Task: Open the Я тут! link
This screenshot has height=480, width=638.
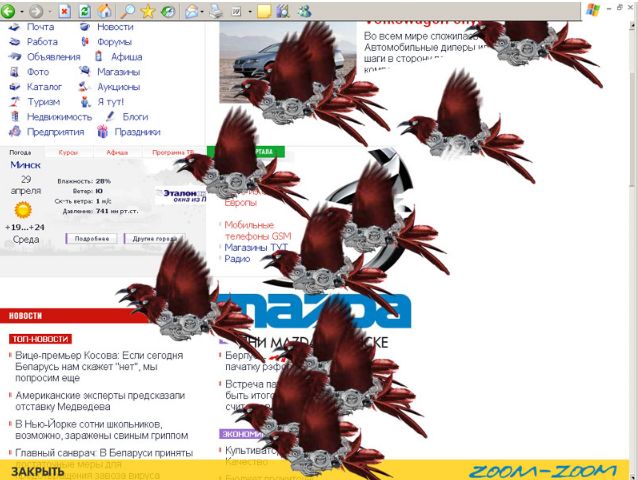Action: 110,102
